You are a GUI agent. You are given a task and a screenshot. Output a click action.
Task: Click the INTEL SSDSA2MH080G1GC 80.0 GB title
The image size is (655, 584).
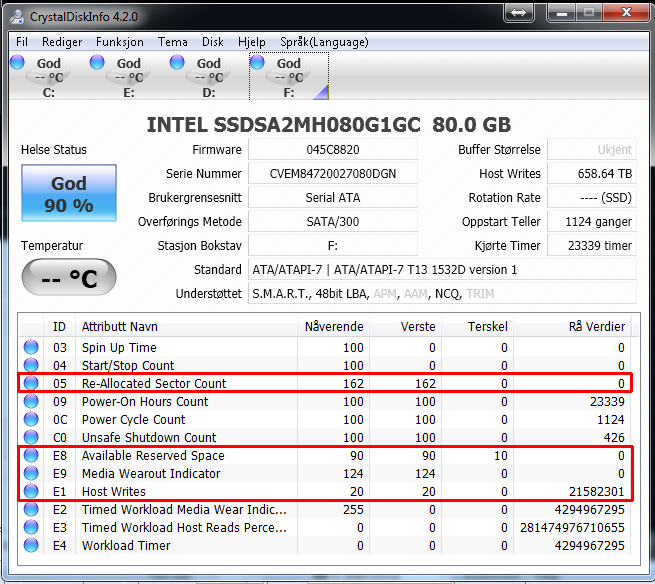coord(329,124)
